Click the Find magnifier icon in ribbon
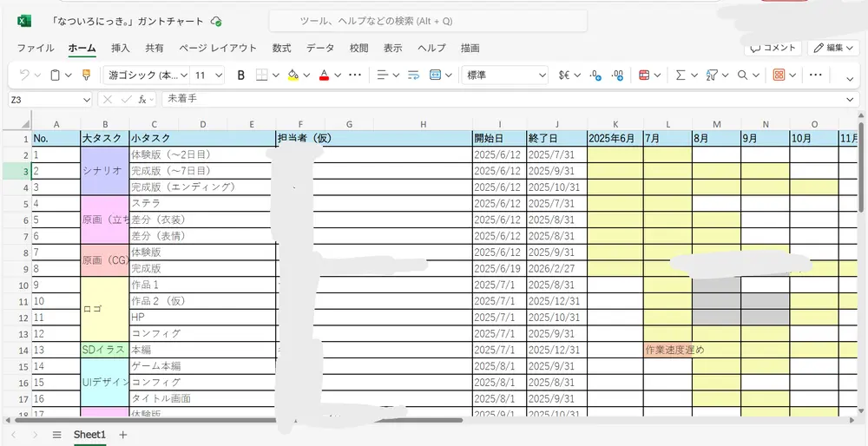 (742, 75)
